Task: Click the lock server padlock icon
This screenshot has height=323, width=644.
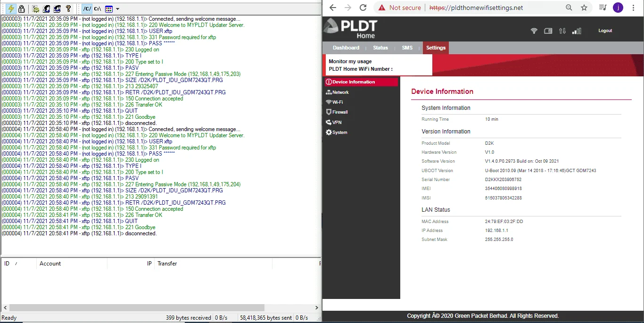Action: 21,8
